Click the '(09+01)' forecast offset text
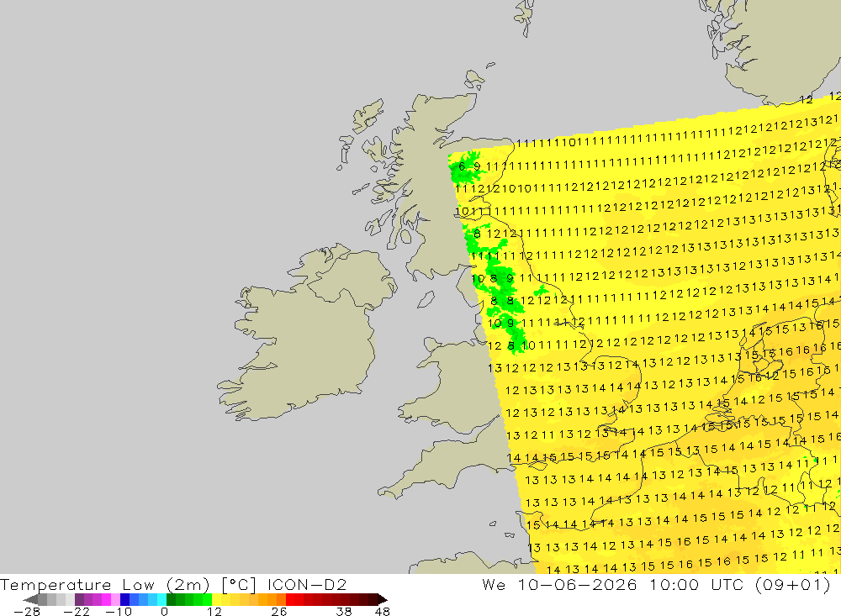This screenshot has height=616, width=841. (793, 584)
